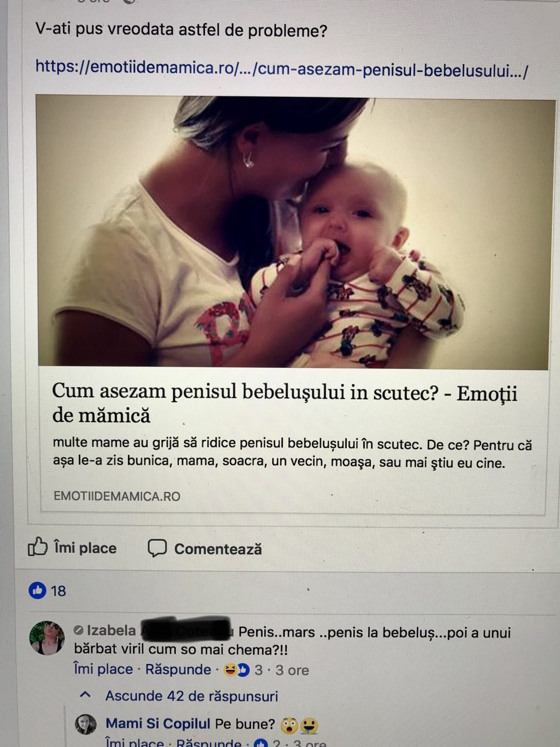The image size is (560, 747).
Task: Click the like icon on Mami Si Copilul reply
Action: pos(261,744)
